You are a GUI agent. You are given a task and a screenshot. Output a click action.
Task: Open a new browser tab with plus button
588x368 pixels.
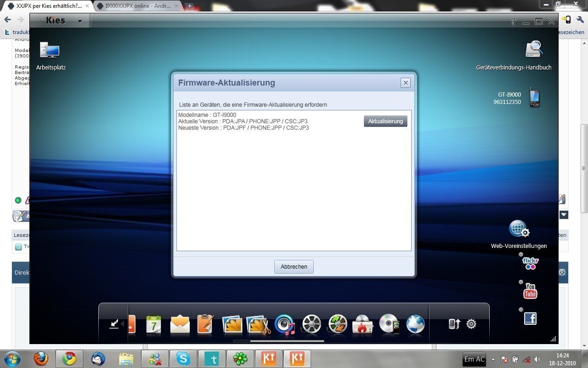(189, 6)
